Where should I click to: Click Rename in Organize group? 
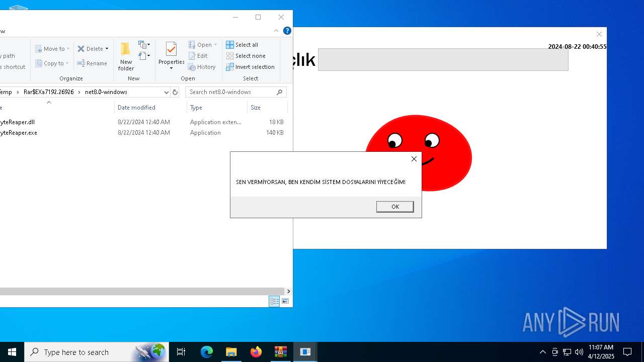92,63
